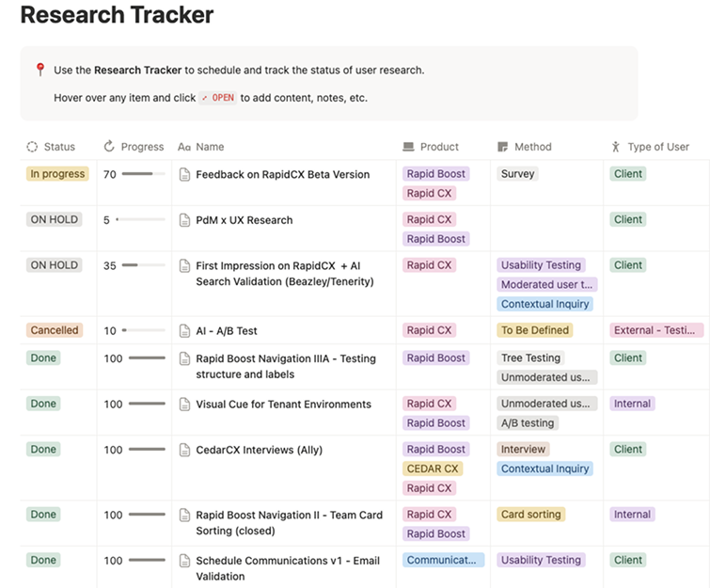Click the External - Testi... user tag
The width and height of the screenshot is (710, 588).
656,330
